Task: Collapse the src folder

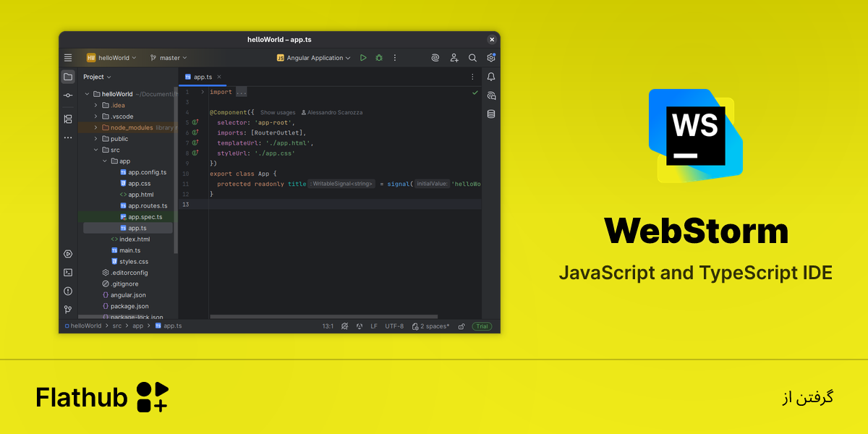Action: pyautogui.click(x=95, y=150)
